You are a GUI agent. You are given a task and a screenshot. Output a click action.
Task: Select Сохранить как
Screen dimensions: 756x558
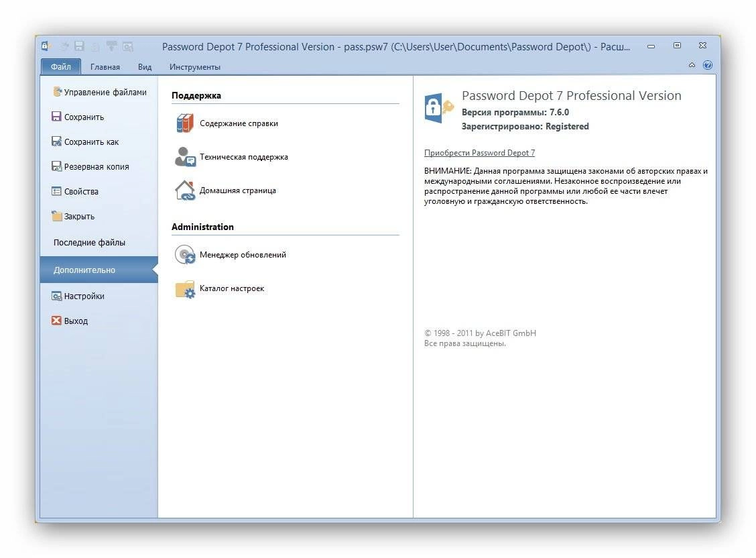point(85,142)
